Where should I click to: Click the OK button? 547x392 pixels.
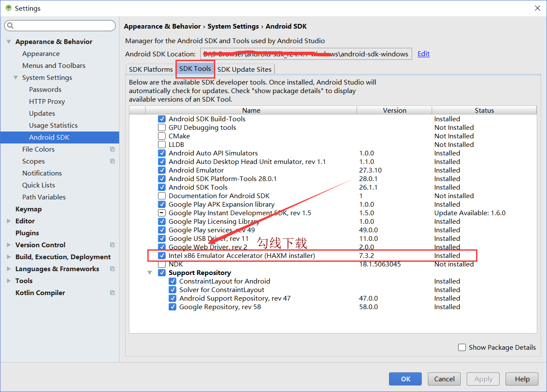(405, 379)
